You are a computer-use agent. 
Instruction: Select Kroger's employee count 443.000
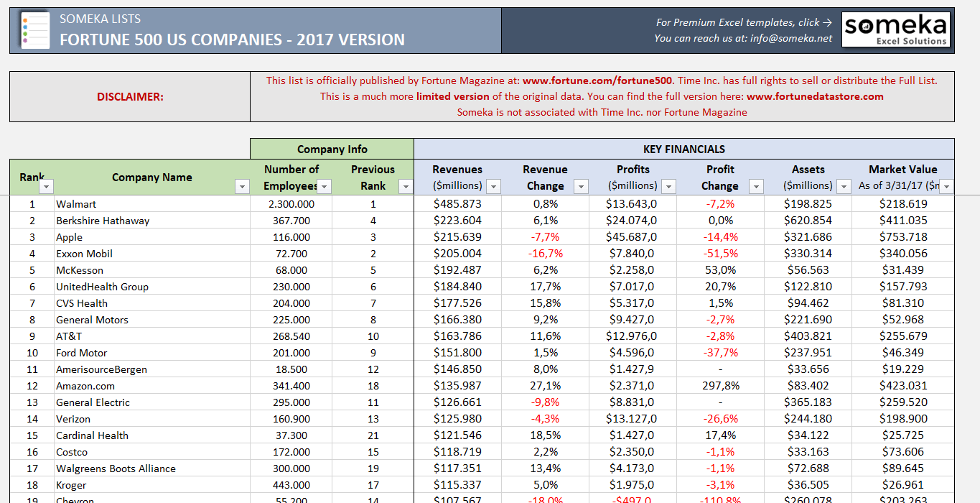291,485
